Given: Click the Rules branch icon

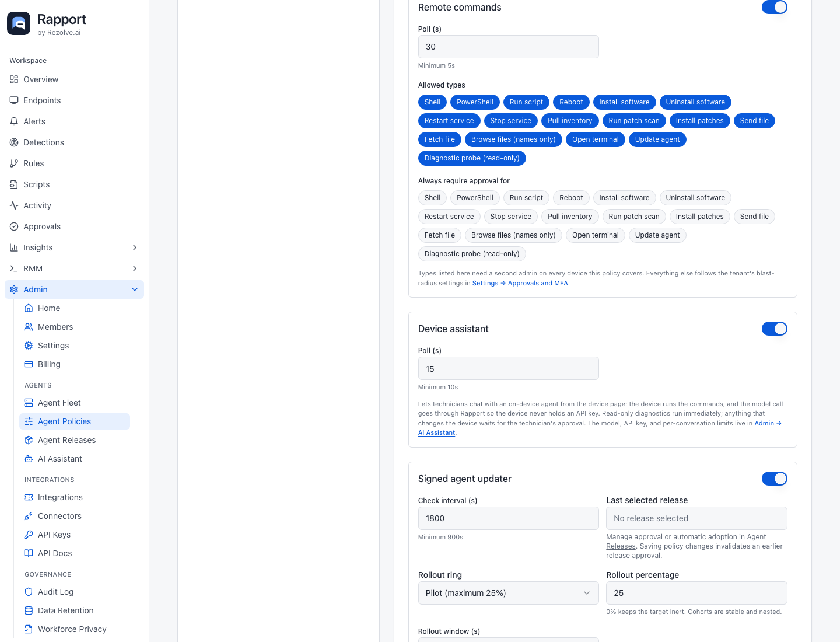Looking at the screenshot, I should click(x=14, y=163).
